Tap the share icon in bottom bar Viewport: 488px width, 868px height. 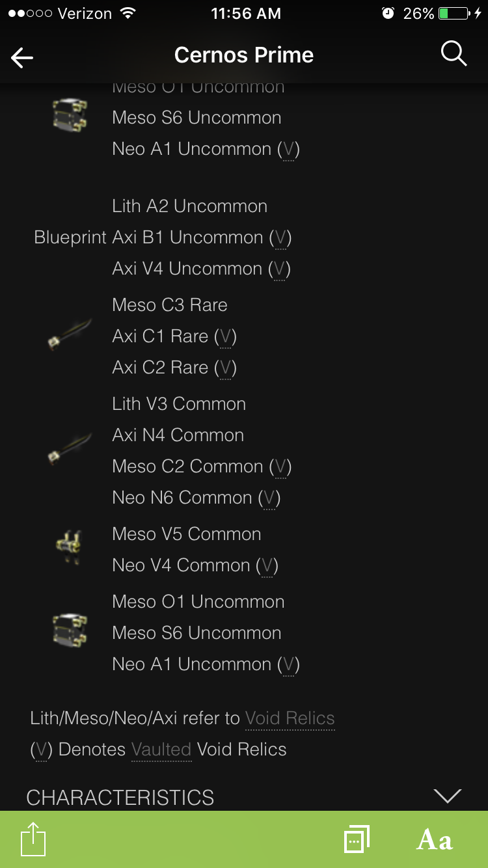(33, 839)
